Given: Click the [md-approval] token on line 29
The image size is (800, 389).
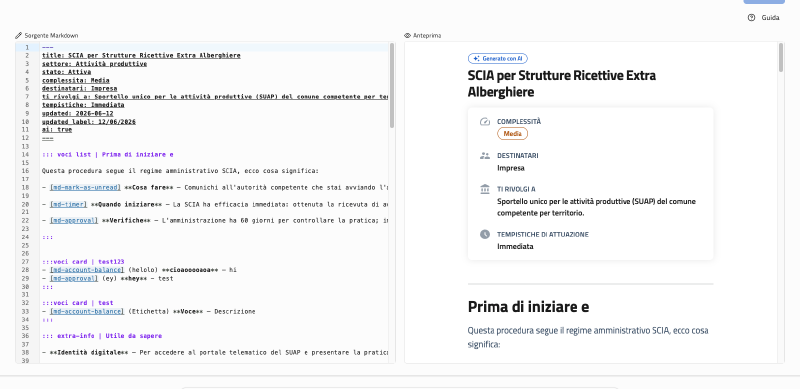Looking at the screenshot, I should 74,278.
